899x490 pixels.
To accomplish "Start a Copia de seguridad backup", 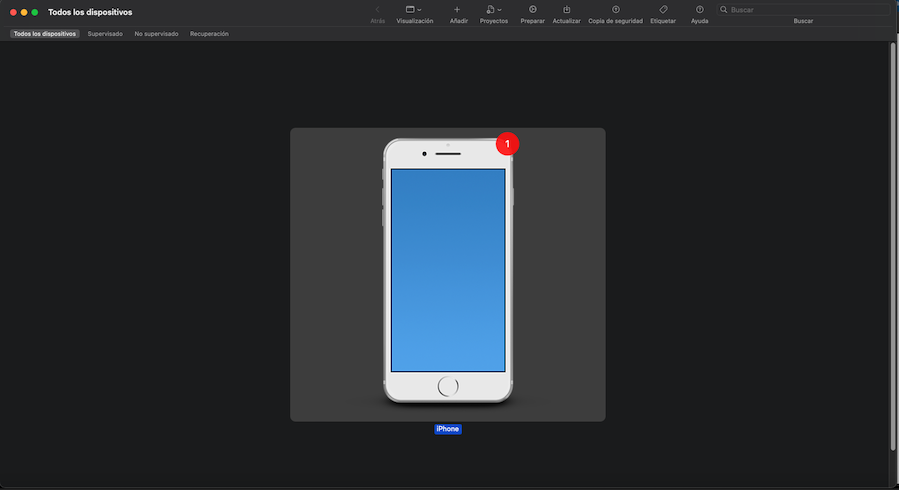I will [615, 10].
